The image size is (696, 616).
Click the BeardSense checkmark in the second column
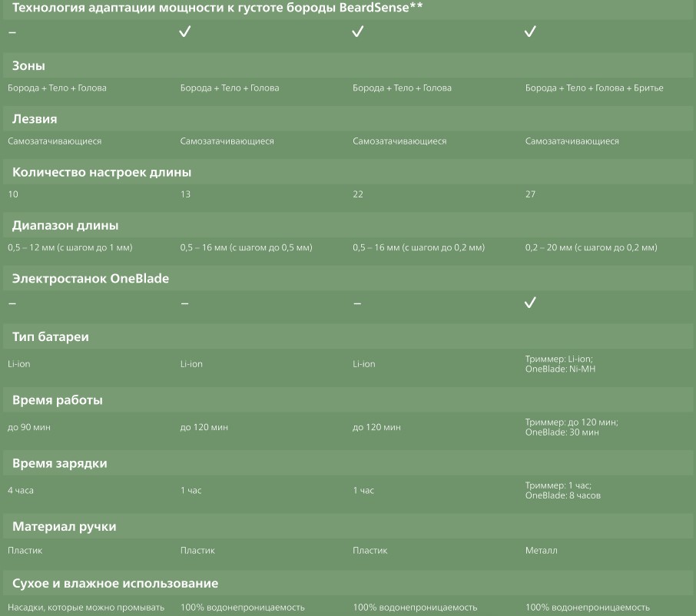click(x=184, y=32)
